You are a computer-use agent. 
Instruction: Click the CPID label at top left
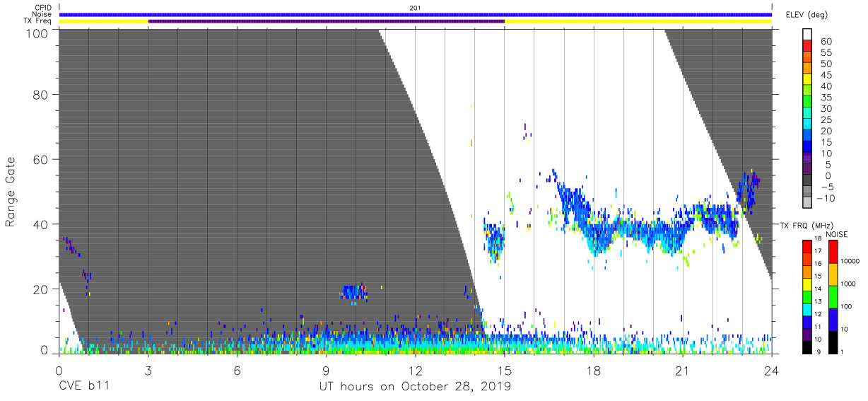43,8
